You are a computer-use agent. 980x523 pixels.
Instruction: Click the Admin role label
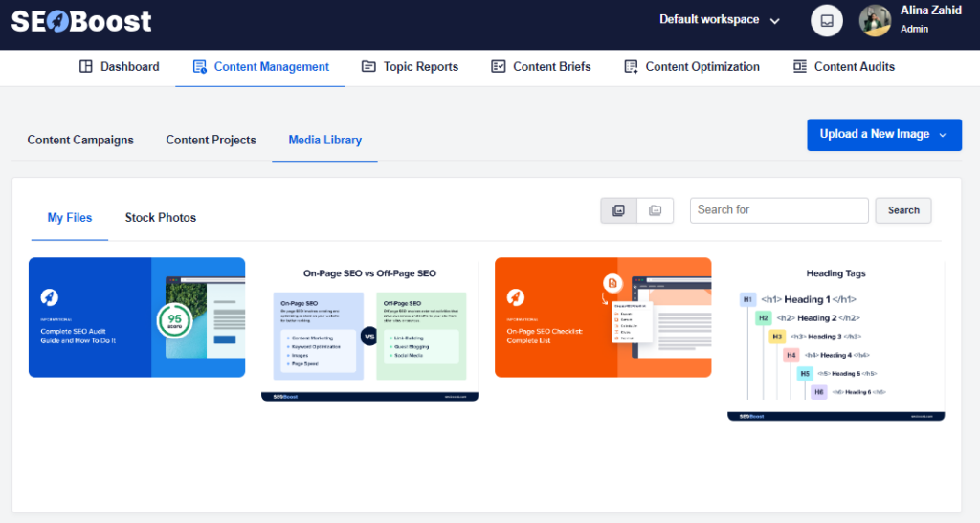coord(914,29)
